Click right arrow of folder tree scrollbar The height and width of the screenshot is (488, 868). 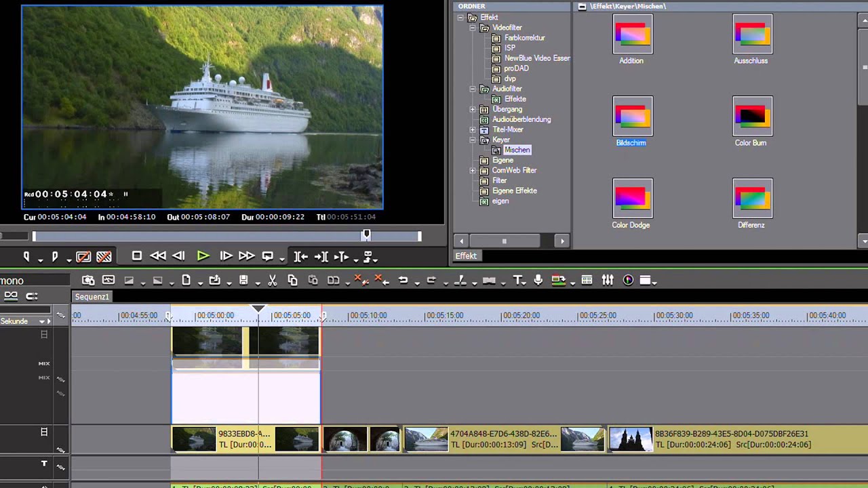pos(561,241)
